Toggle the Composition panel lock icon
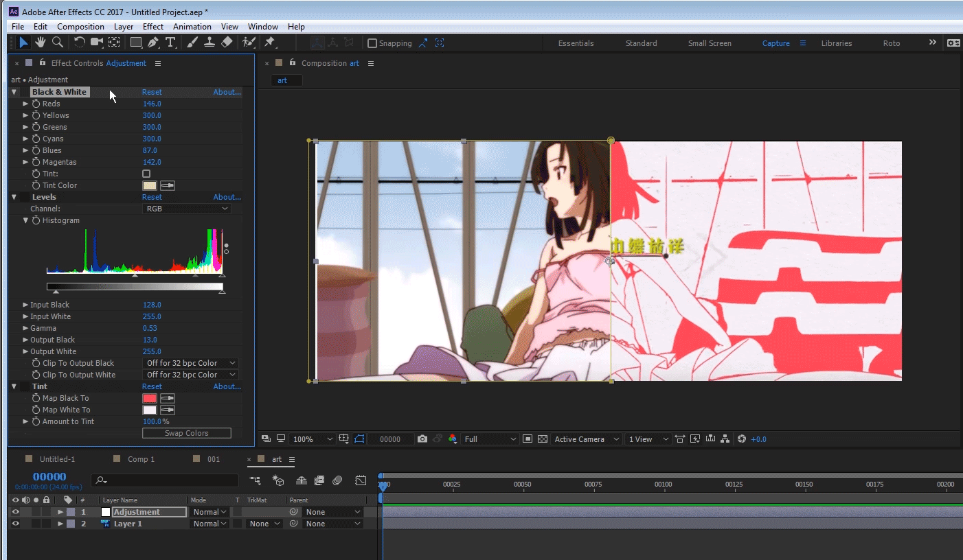The height and width of the screenshot is (560, 963). pos(292,62)
